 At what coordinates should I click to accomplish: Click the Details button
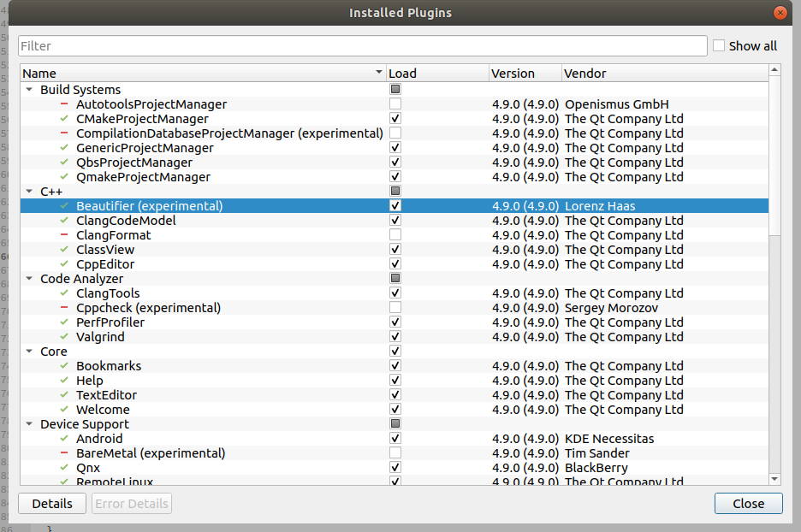[51, 503]
